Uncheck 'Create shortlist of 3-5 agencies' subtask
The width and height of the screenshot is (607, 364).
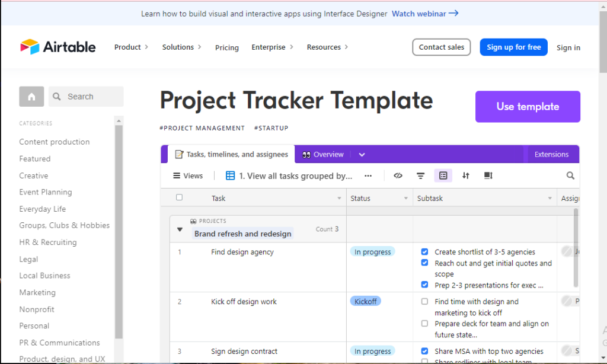[x=424, y=252]
